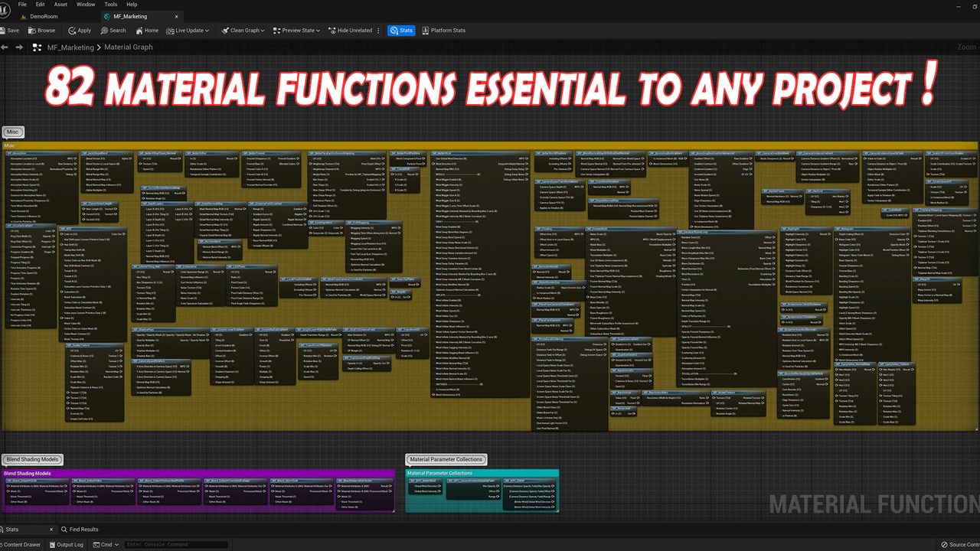Screen dimensions: 980x551
Task: Click the Material Graph breadcrumb
Action: (x=129, y=47)
